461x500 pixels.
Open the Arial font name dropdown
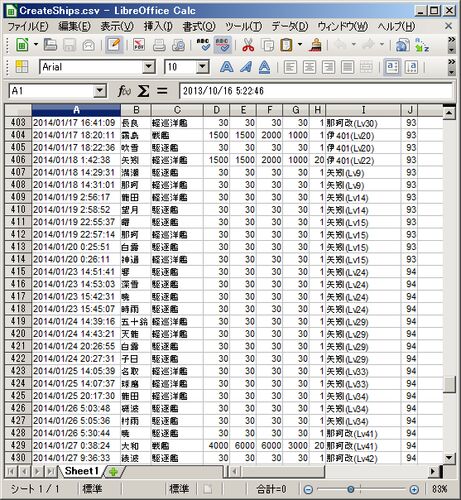(149, 67)
